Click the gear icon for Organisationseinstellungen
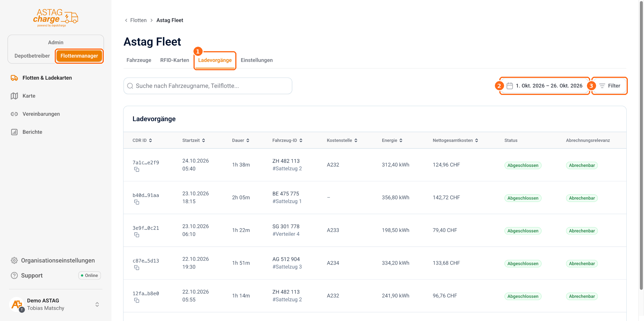The width and height of the screenshot is (644, 321). pyautogui.click(x=14, y=260)
